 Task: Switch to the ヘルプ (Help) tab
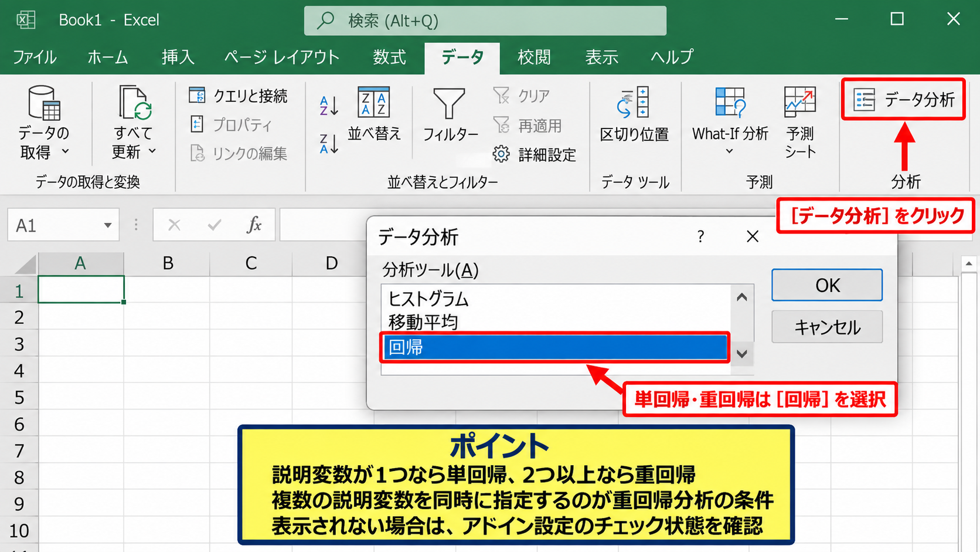click(672, 57)
